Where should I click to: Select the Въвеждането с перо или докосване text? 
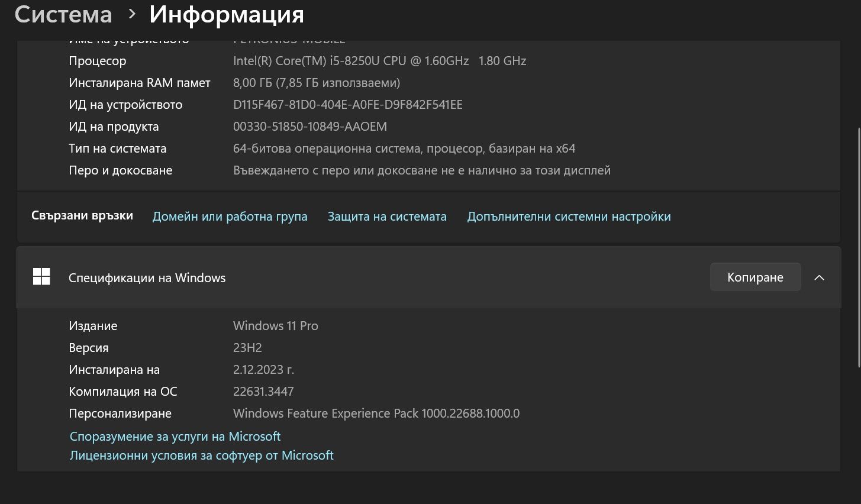pyautogui.click(x=422, y=170)
